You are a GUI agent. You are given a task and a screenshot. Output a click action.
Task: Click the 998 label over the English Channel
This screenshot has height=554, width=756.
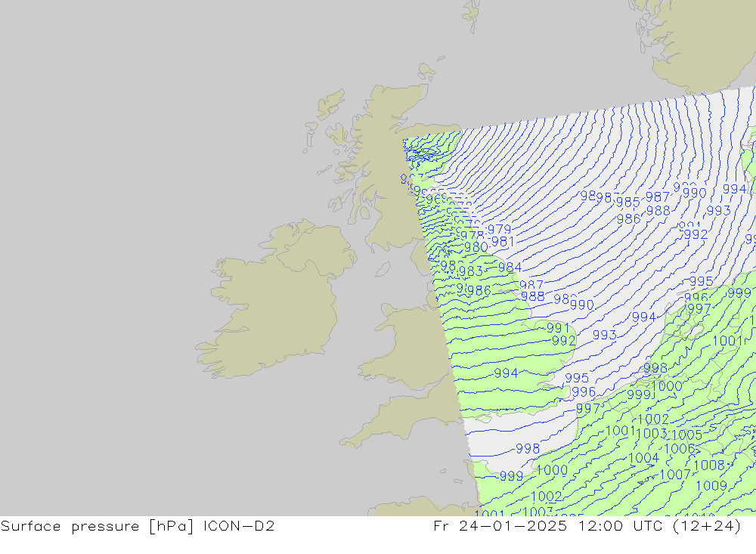(x=528, y=449)
